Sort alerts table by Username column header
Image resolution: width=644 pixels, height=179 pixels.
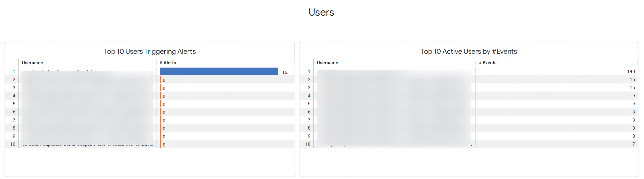[32, 63]
